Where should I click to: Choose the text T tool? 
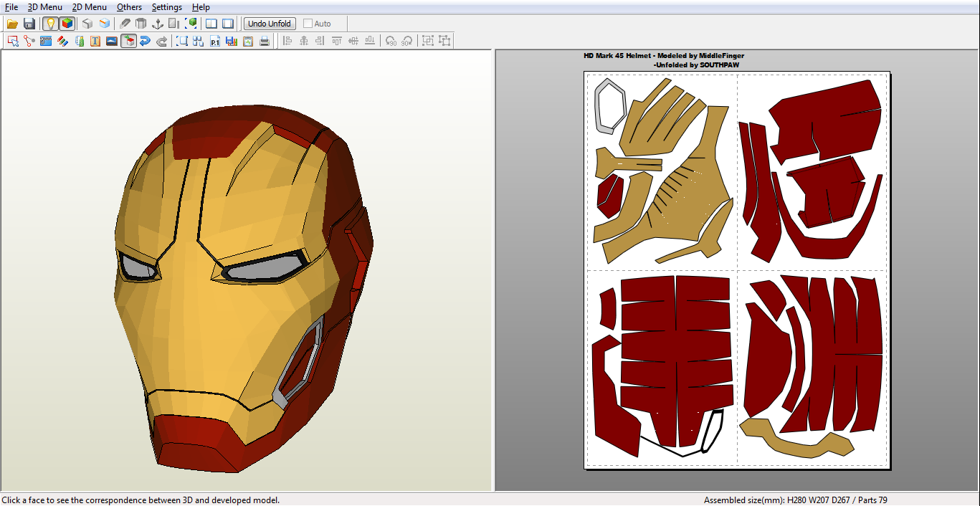95,41
